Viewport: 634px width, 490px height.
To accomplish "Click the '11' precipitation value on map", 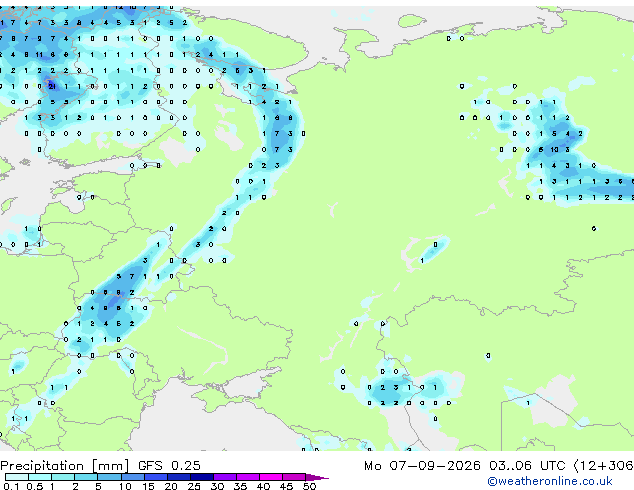I will pos(39,54).
